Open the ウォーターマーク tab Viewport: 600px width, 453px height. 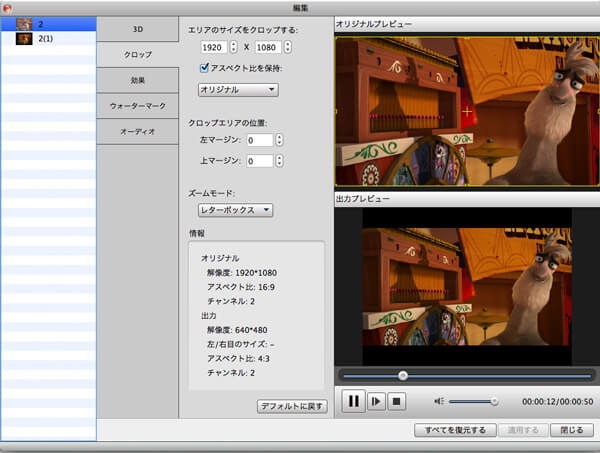137,106
